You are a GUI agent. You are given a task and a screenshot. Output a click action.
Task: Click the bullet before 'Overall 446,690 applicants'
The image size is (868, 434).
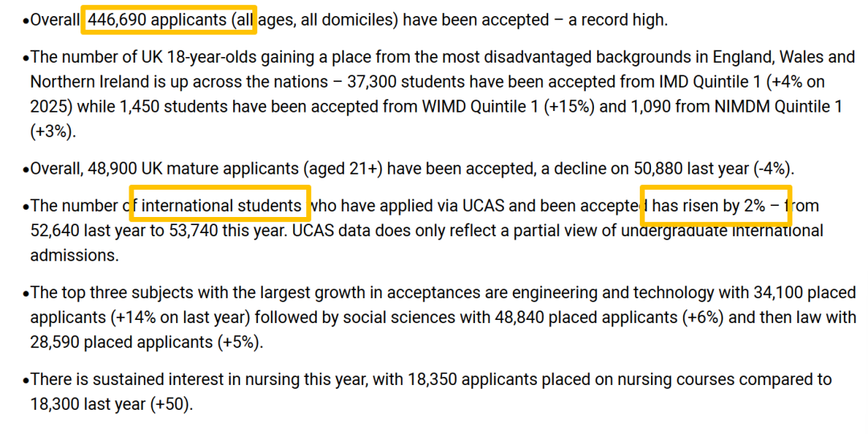click(x=26, y=23)
